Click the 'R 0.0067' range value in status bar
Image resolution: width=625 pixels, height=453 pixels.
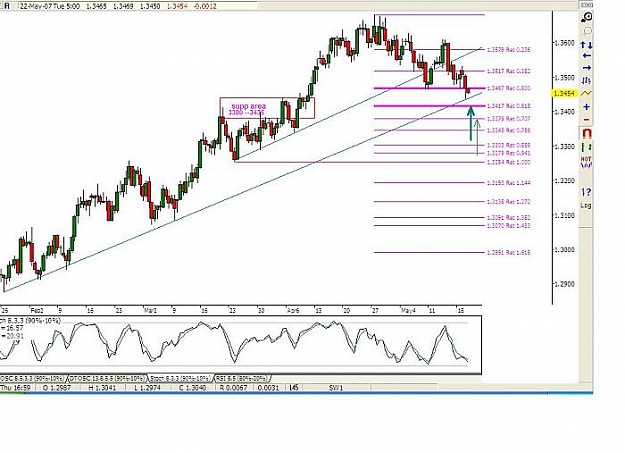tap(233, 388)
